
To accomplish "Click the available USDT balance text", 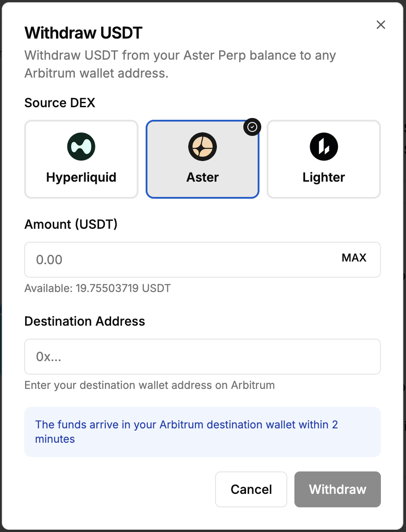I will [x=98, y=288].
